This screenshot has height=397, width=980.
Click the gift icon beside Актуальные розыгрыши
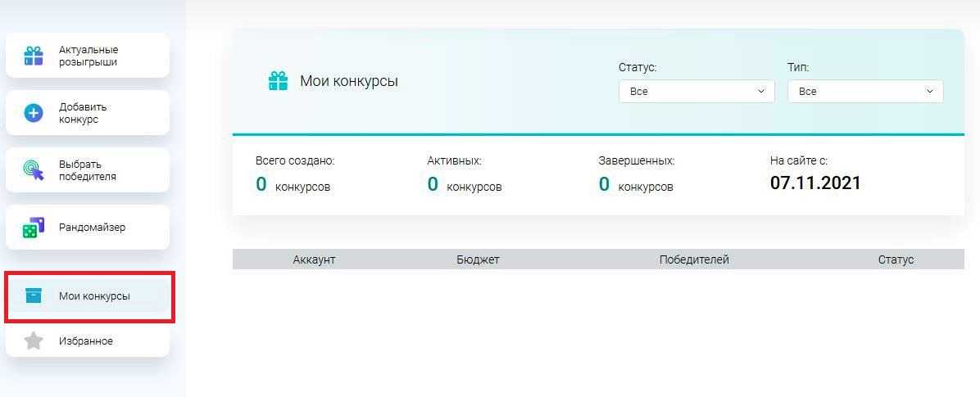(34, 56)
